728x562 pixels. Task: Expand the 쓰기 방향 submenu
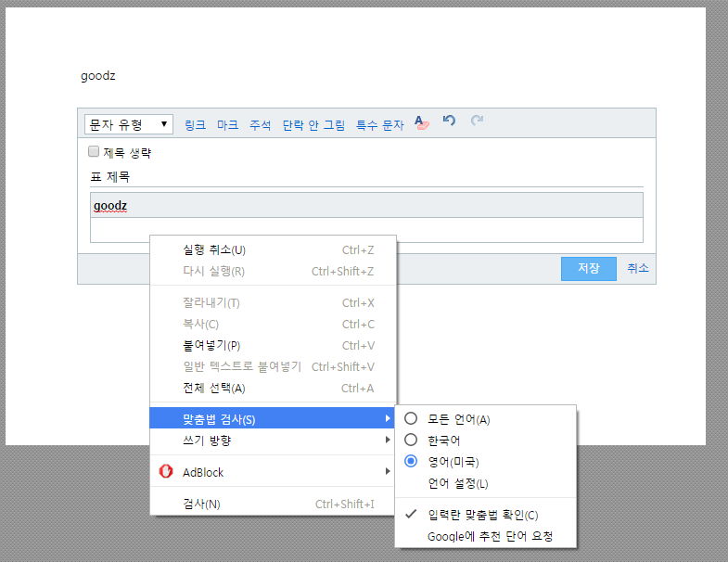[x=273, y=440]
